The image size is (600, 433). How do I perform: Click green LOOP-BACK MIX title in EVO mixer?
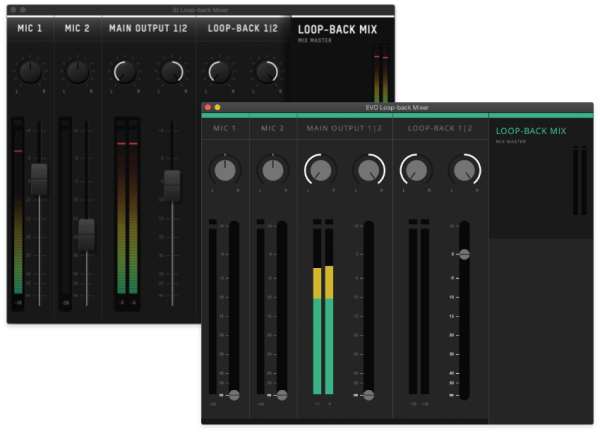tap(531, 131)
